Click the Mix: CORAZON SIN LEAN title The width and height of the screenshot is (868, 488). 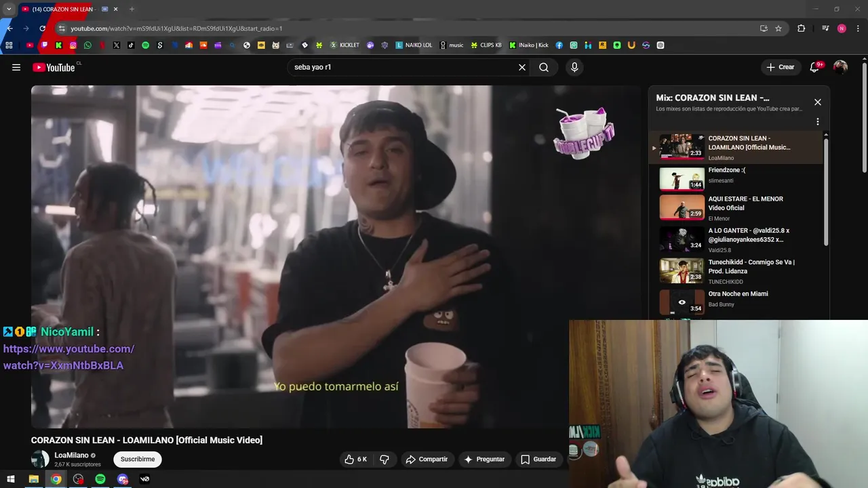pos(713,98)
